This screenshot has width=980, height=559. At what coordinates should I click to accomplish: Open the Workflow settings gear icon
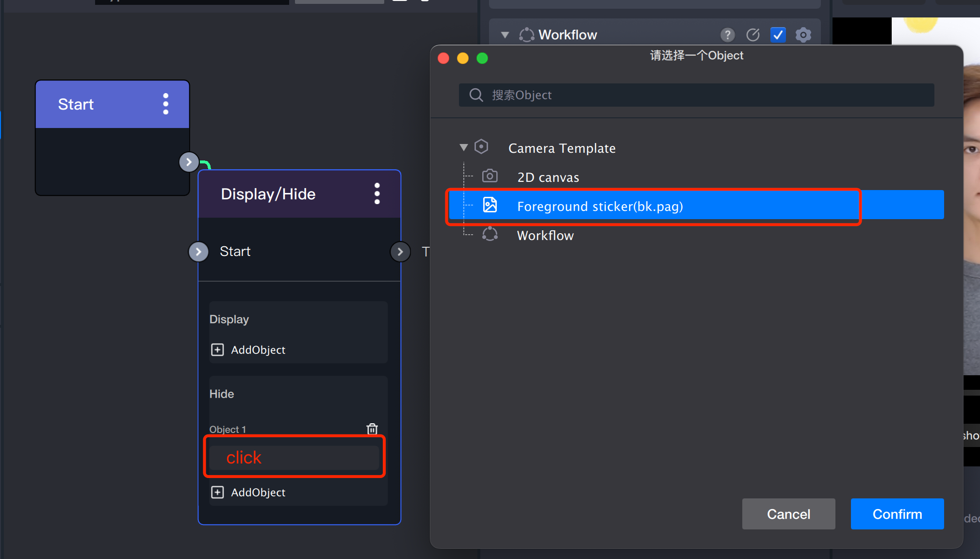point(803,35)
